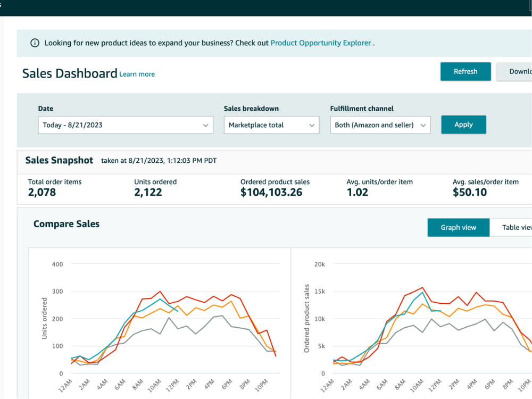Open the Learn more link beside Sales Dashboard
This screenshot has height=399, width=532.
coord(137,74)
